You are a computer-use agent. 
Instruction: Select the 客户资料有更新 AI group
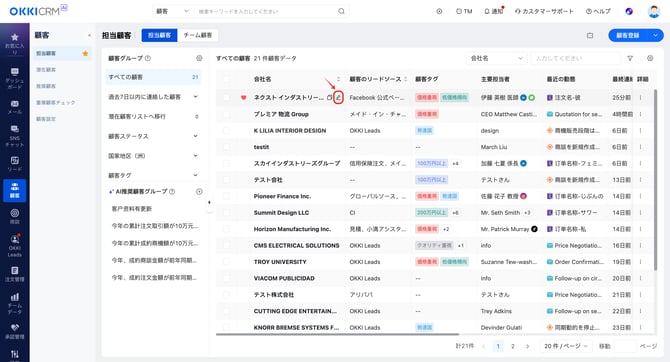click(x=132, y=209)
